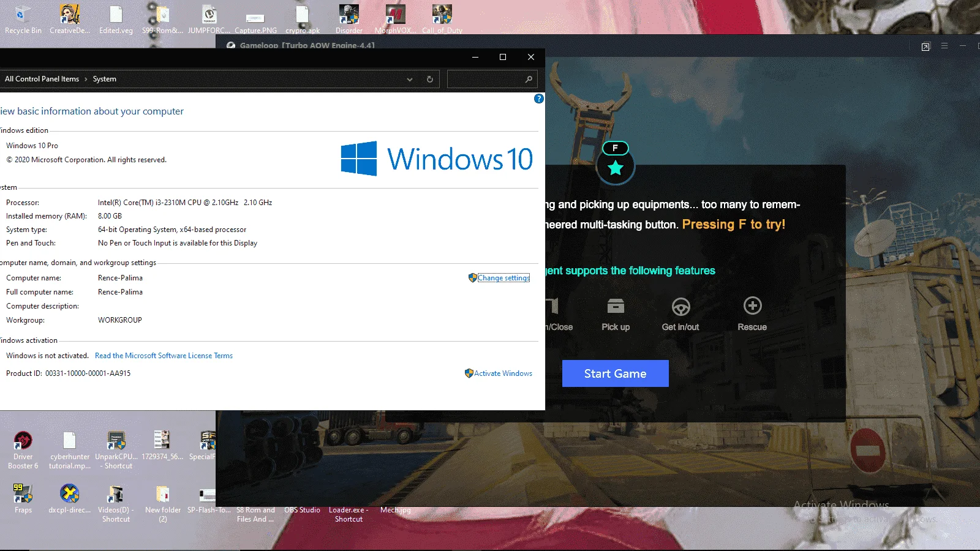The height and width of the screenshot is (551, 980).
Task: Open the Driver Booster 6 desktop icon
Action: point(23,450)
